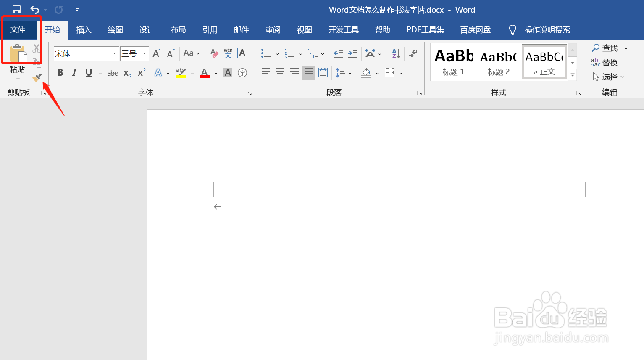Click the Format Painter brush icon

(37, 77)
